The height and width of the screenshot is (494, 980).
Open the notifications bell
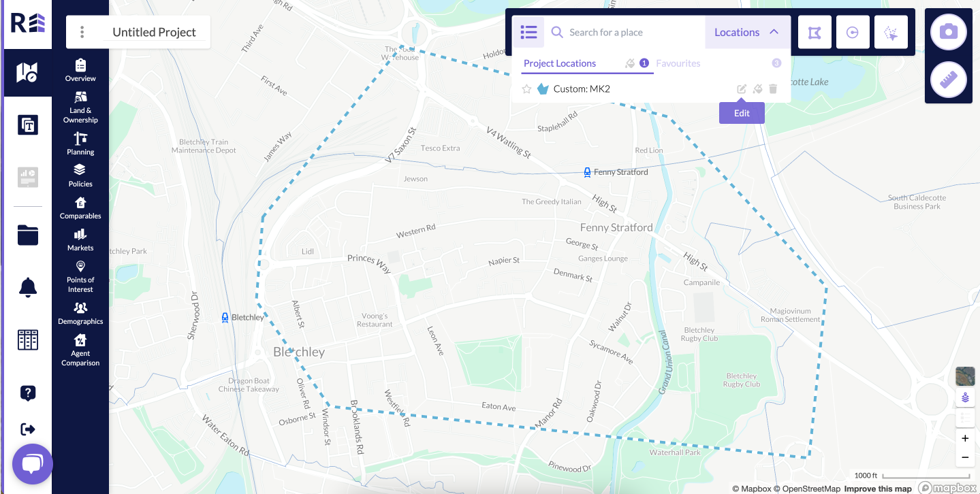pos(28,288)
